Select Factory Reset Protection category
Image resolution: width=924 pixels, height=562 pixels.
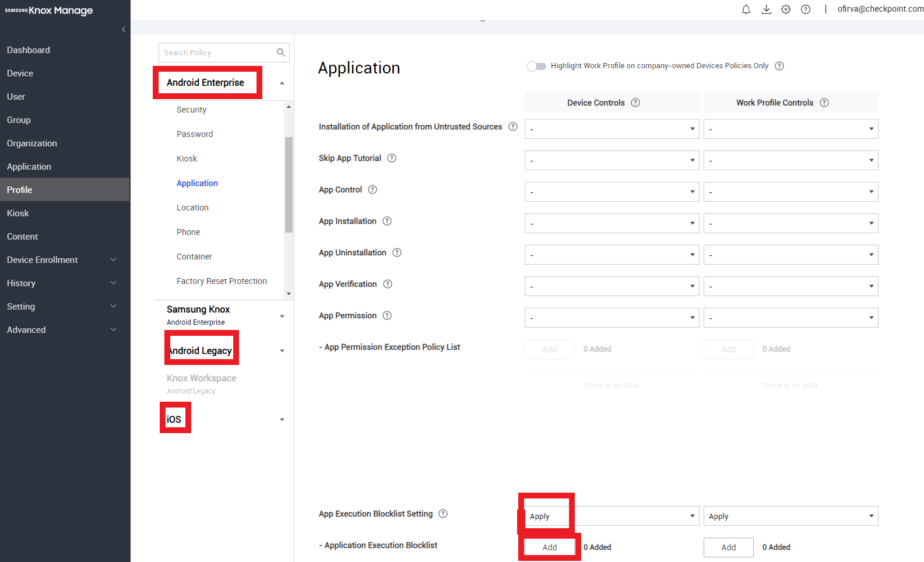pos(222,281)
